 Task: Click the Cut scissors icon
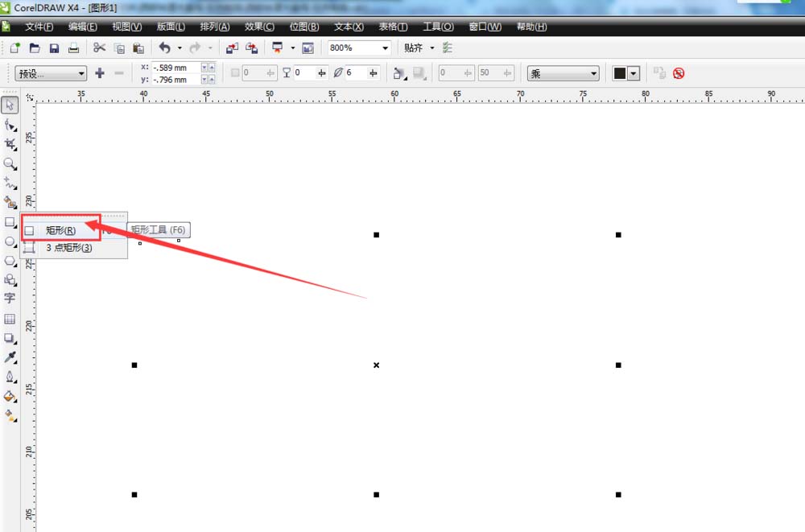click(x=100, y=48)
